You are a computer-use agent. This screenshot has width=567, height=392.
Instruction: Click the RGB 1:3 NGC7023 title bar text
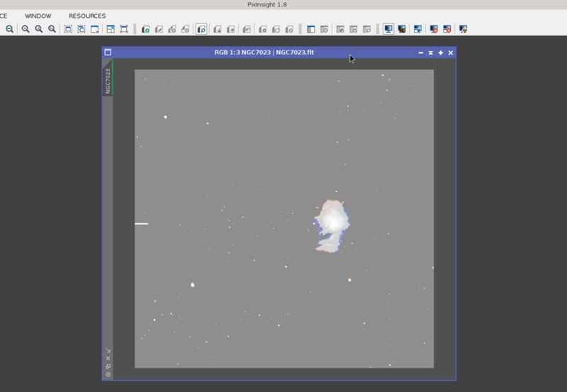coord(264,52)
